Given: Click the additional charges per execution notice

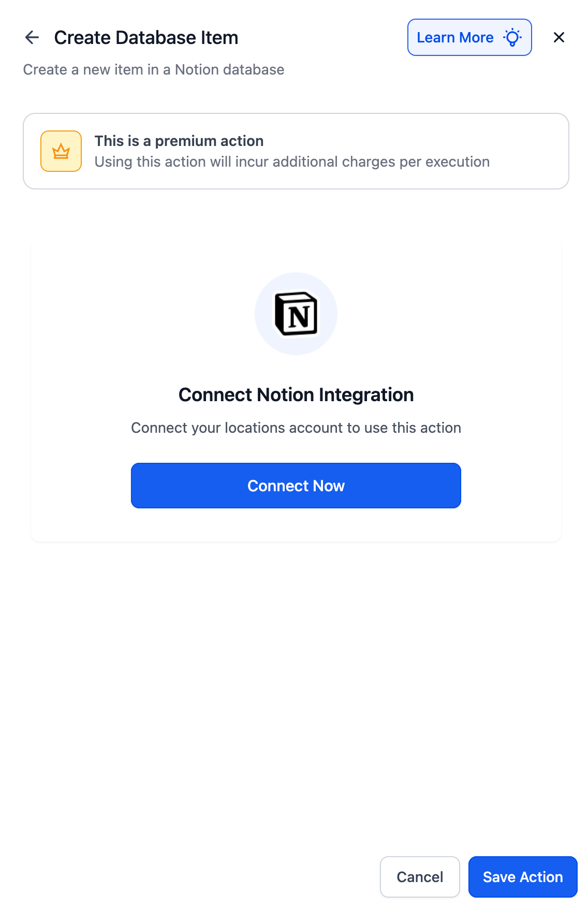Looking at the screenshot, I should point(292,162).
